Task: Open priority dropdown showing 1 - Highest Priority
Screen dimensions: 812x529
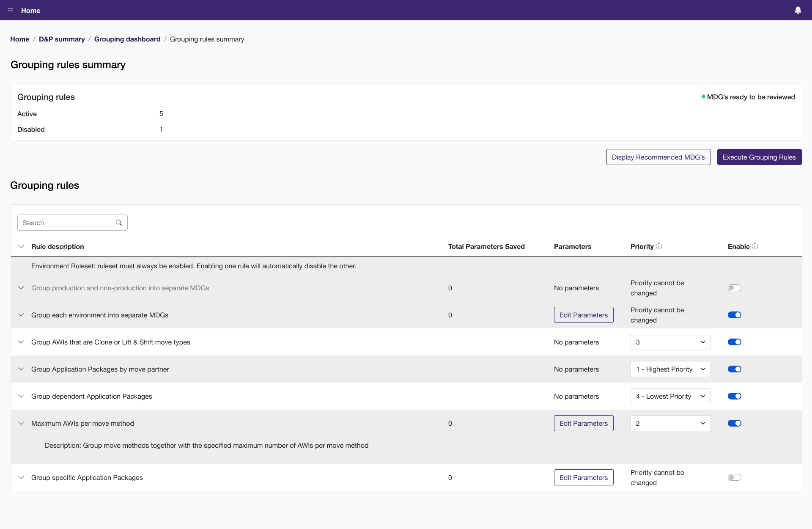Action: tap(670, 369)
